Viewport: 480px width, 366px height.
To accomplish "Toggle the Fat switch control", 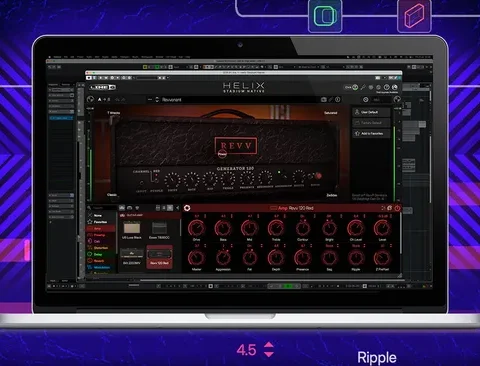I will (250, 258).
